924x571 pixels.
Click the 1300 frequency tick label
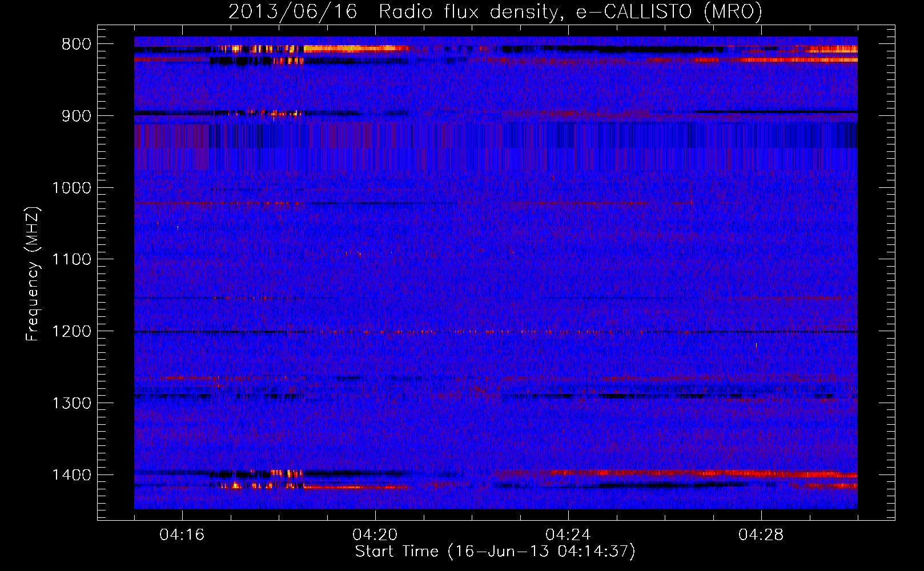point(72,403)
